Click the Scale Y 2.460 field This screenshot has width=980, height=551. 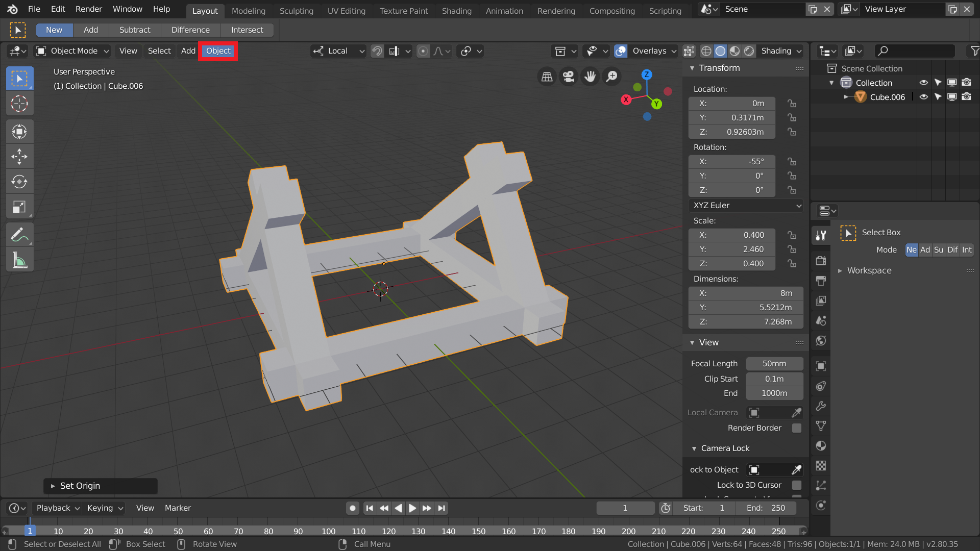[732, 249]
